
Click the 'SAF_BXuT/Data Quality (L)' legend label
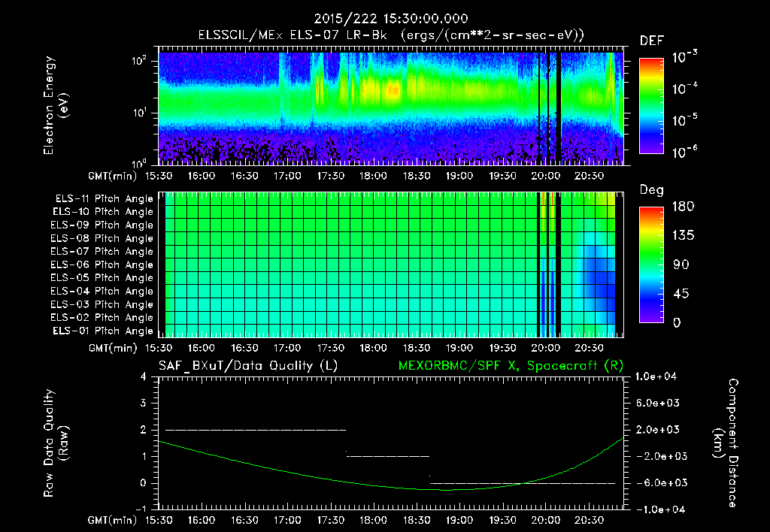[x=248, y=366]
